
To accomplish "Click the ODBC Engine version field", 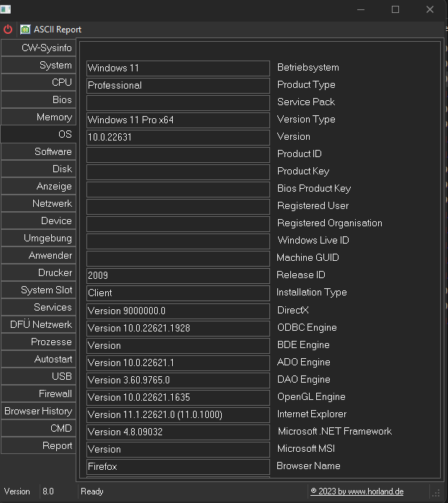I will [x=178, y=329].
